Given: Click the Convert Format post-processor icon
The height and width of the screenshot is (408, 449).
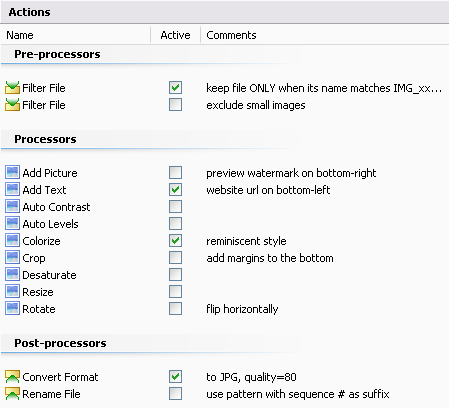Looking at the screenshot, I should tap(12, 377).
